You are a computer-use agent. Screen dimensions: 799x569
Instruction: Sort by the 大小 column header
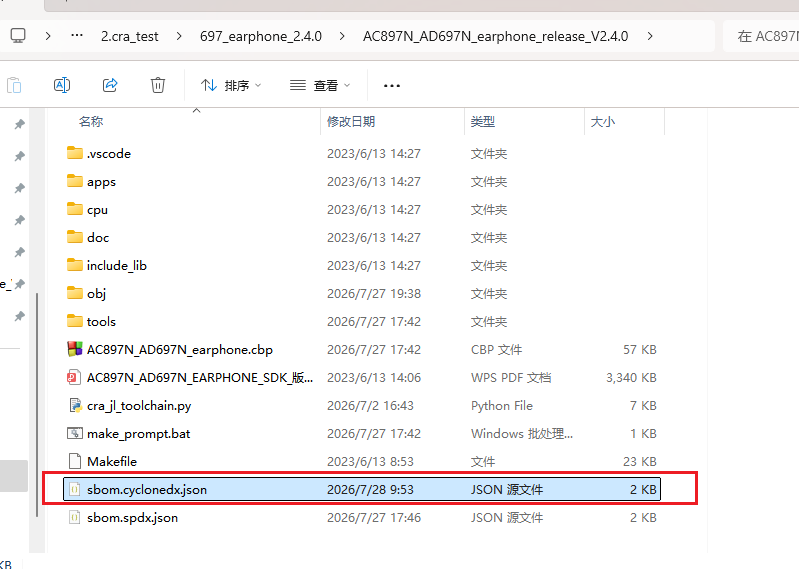602,121
